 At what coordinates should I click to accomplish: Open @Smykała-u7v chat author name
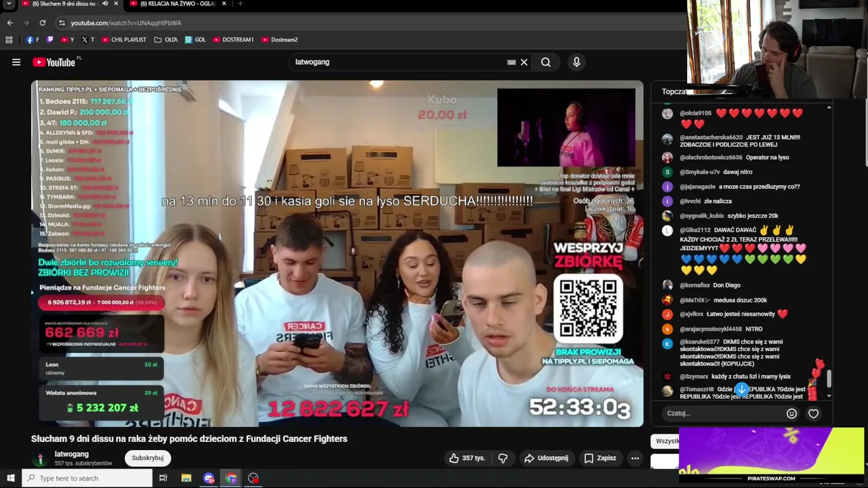click(700, 172)
